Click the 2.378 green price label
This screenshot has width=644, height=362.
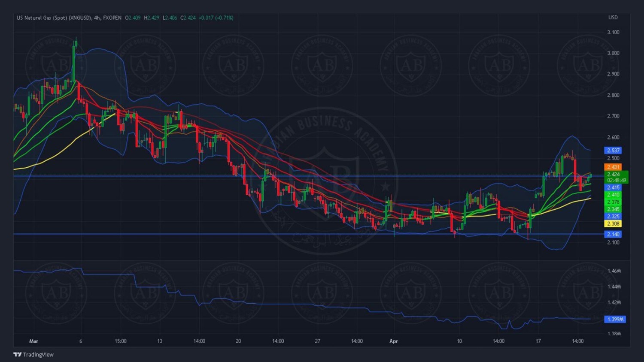[613, 202]
